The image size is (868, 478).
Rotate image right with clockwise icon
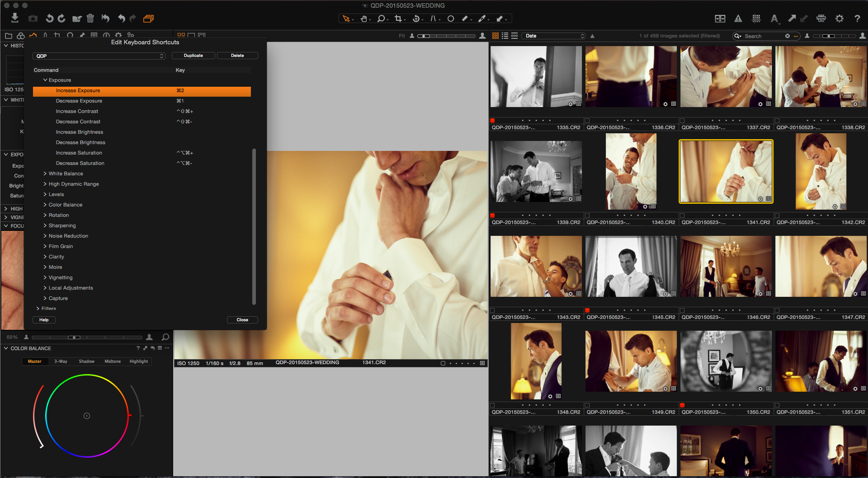[61, 19]
